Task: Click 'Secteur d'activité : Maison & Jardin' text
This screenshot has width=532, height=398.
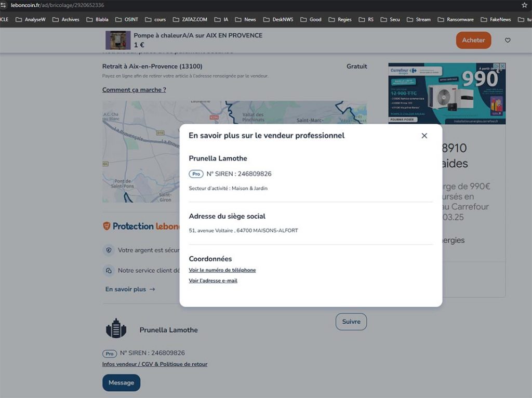Action: [228, 188]
